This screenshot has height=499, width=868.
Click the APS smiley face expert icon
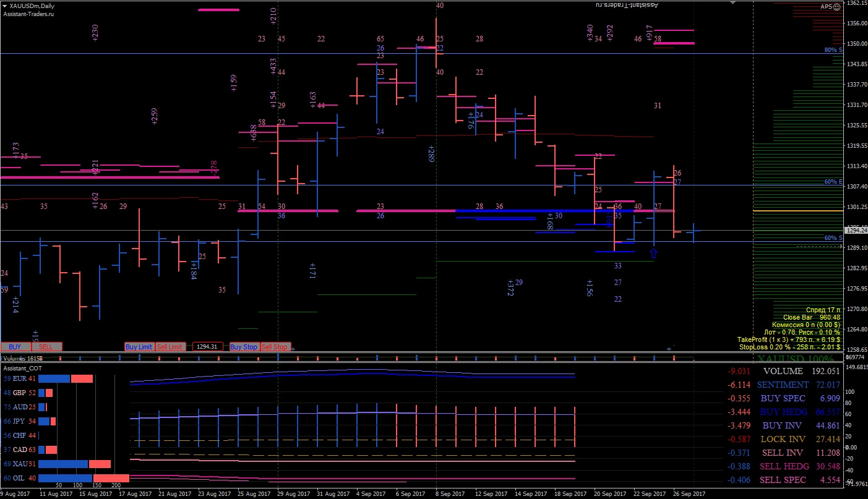click(837, 6)
